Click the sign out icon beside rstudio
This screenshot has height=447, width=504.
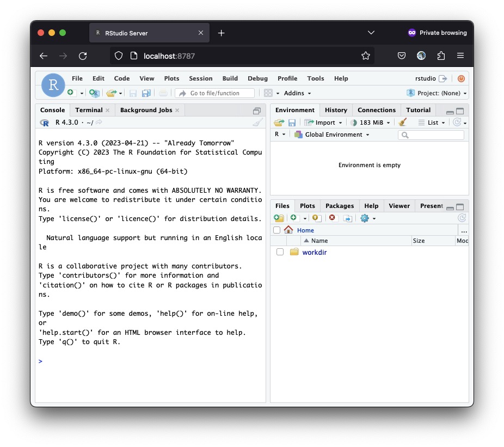pos(443,78)
